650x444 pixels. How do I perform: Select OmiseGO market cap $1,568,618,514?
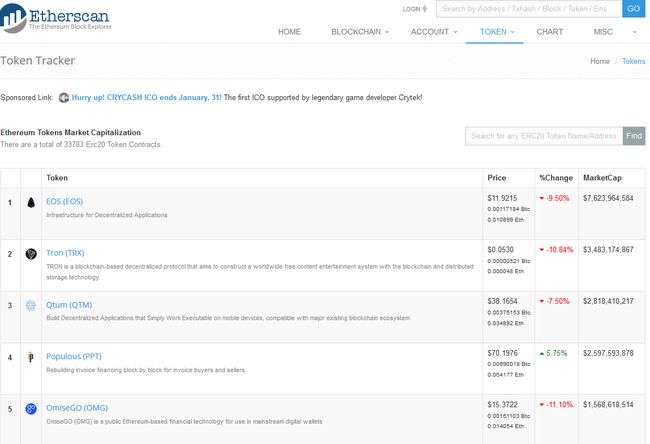[608, 405]
